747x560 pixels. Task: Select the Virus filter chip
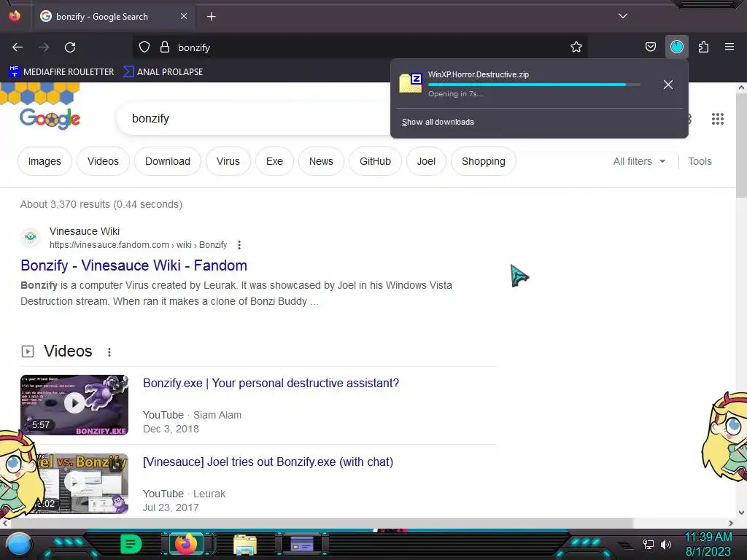(228, 161)
